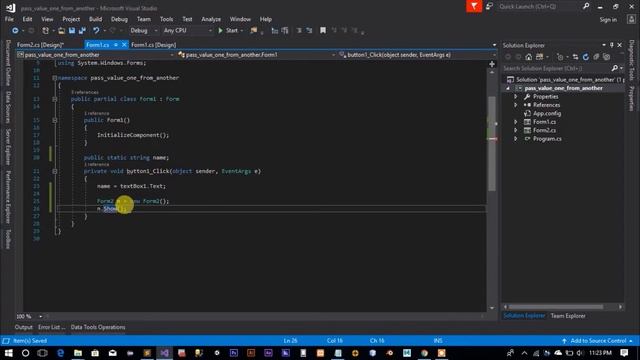Click the Undo arrow icon
Image resolution: width=640 pixels, height=360 pixels.
point(96,31)
